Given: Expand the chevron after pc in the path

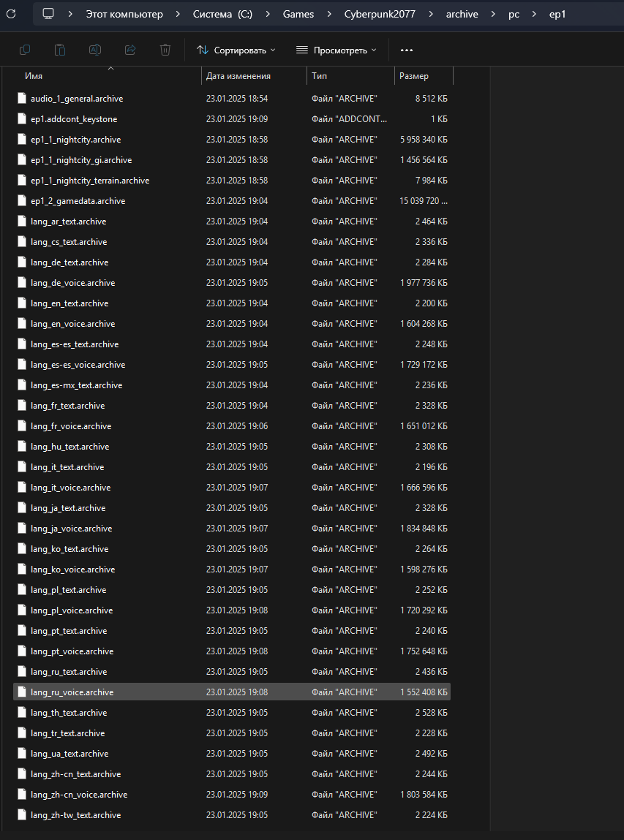Looking at the screenshot, I should (535, 15).
